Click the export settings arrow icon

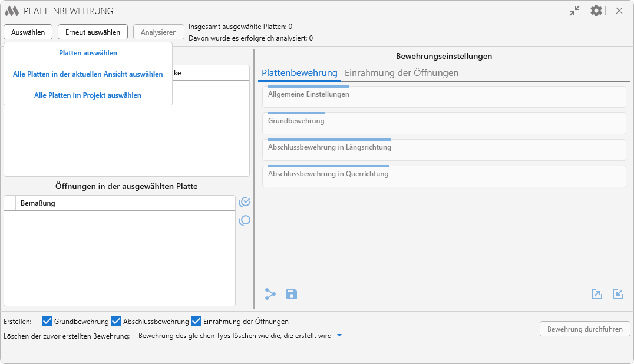coord(597,294)
